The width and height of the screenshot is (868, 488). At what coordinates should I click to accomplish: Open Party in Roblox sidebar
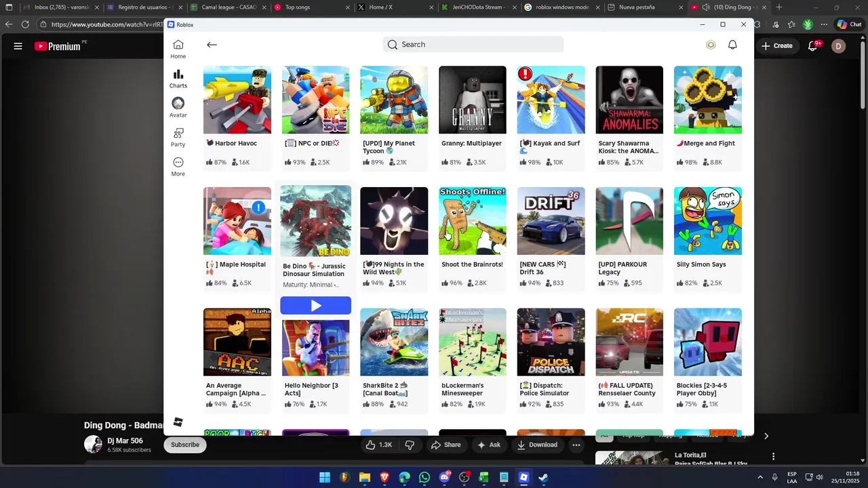click(178, 138)
